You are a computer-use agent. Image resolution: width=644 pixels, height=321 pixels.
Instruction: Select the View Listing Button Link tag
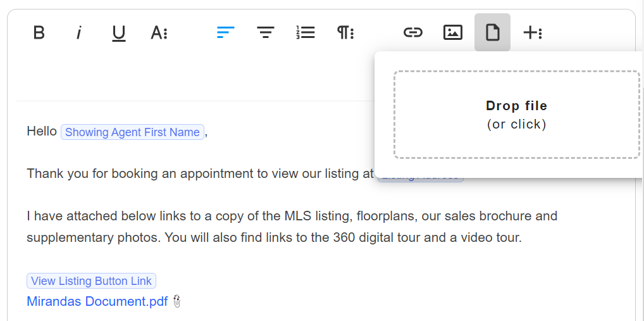(x=91, y=280)
